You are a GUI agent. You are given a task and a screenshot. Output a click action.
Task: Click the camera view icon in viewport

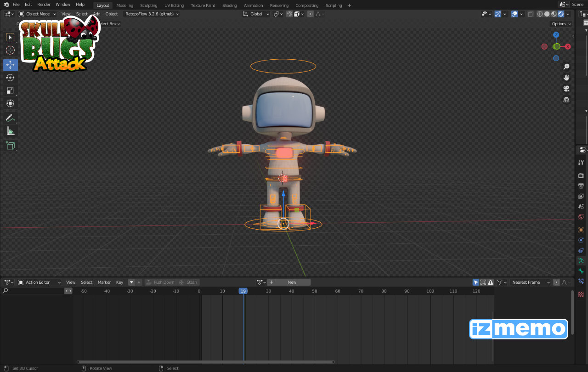(x=566, y=89)
